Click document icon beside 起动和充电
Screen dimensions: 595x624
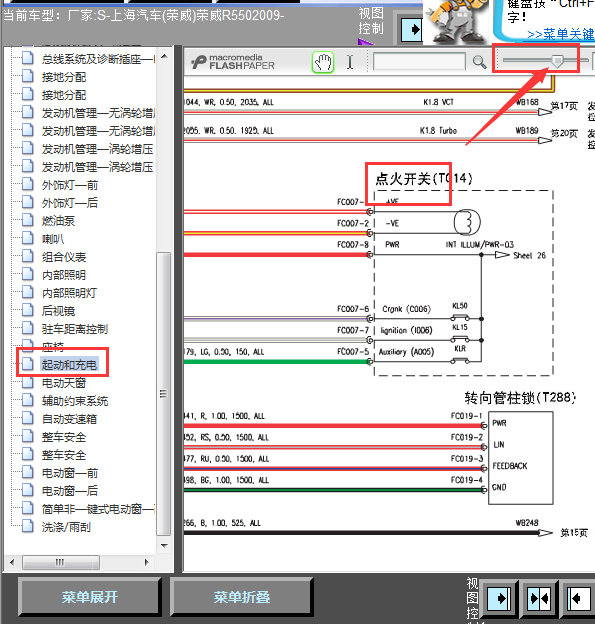[x=27, y=364]
